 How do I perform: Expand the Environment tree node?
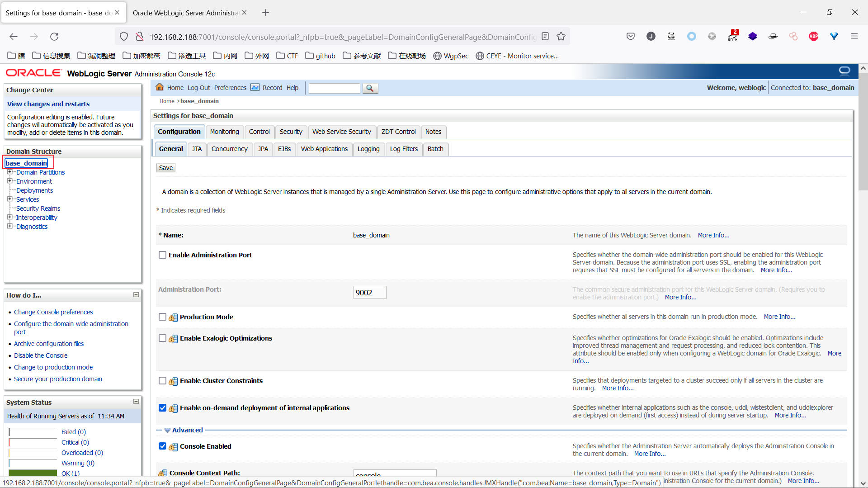tap(9, 181)
